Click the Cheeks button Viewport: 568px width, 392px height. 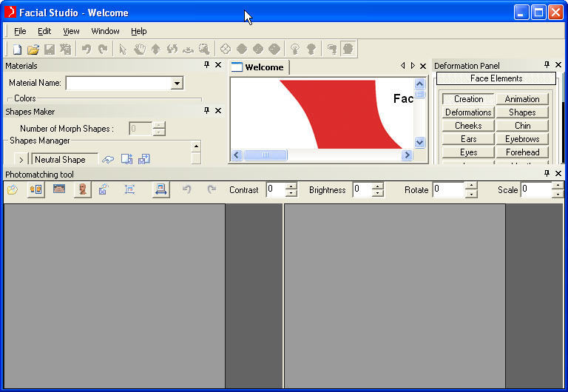click(x=468, y=126)
